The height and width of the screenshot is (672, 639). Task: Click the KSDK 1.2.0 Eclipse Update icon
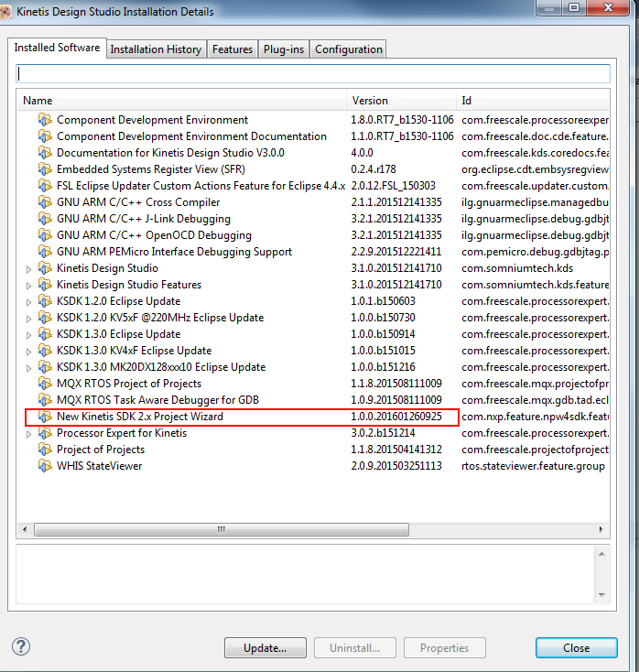pos(45,301)
